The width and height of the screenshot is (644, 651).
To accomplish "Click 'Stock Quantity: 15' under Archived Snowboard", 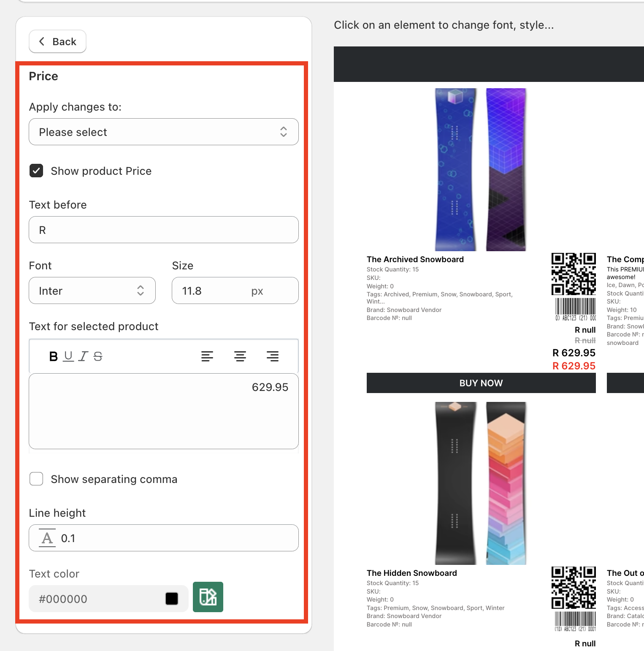I will tap(393, 269).
